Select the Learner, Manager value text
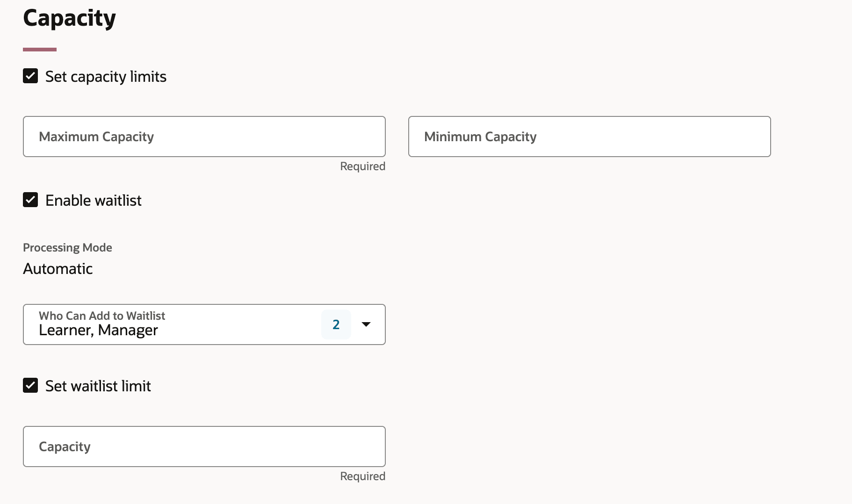Screen dimensions: 852x504 [98, 330]
